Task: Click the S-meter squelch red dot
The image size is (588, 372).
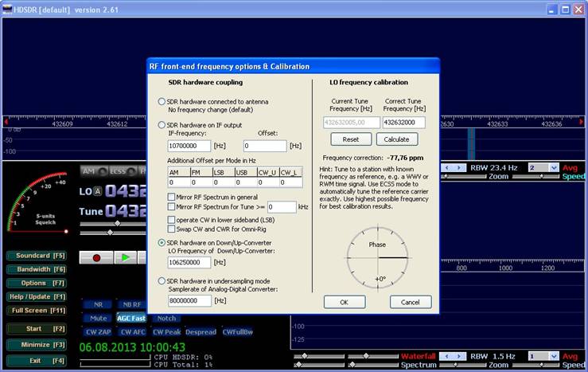Action: click(66, 232)
